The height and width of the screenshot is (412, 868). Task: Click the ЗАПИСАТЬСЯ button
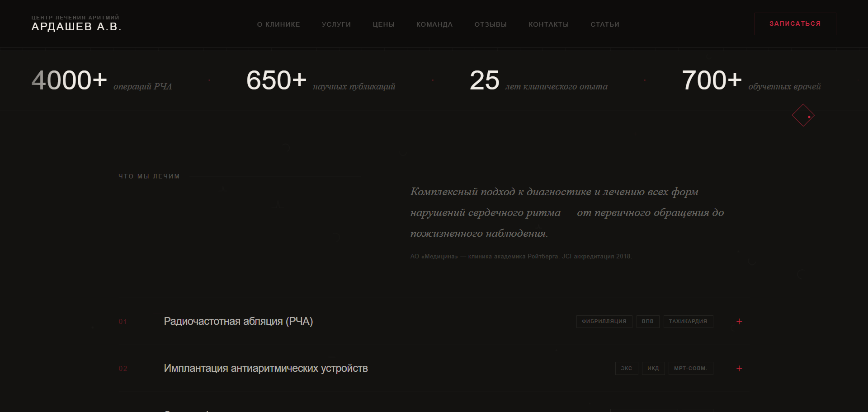pyautogui.click(x=795, y=24)
